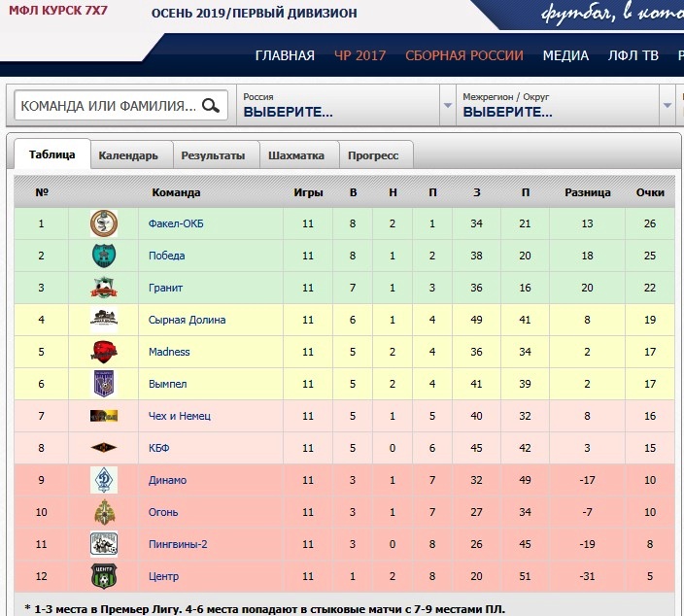Open the Чех и Немец team link

pyautogui.click(x=180, y=416)
